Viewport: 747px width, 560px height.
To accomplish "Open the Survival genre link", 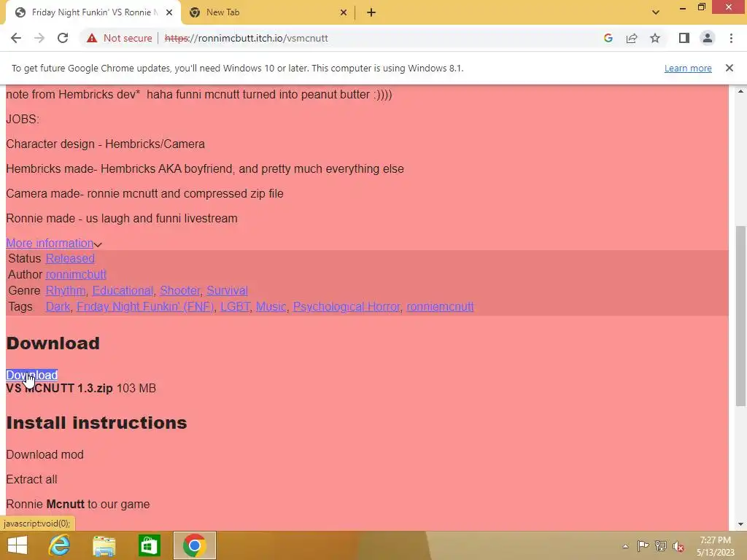I will pos(227,290).
